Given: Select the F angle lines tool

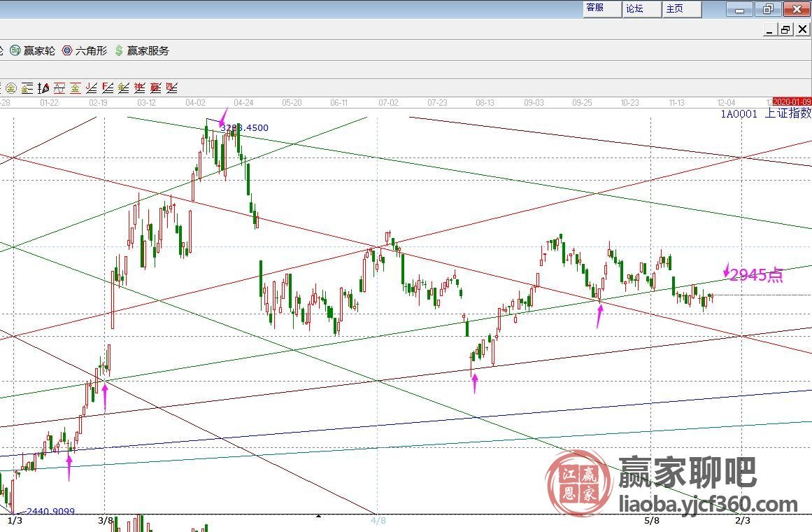Looking at the screenshot, I should point(108,88).
